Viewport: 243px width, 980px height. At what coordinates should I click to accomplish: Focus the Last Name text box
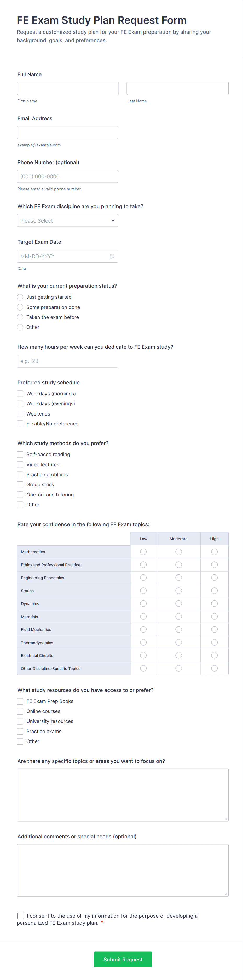pyautogui.click(x=177, y=88)
